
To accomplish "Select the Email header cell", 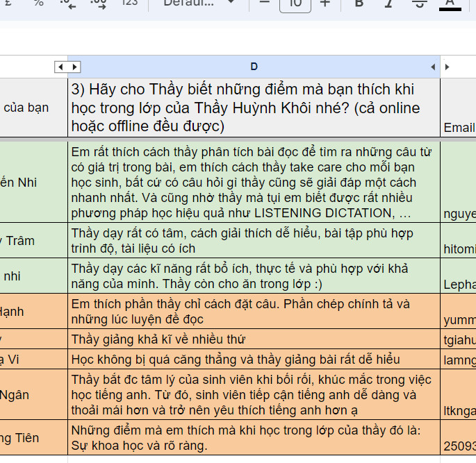I will pyautogui.click(x=458, y=108).
